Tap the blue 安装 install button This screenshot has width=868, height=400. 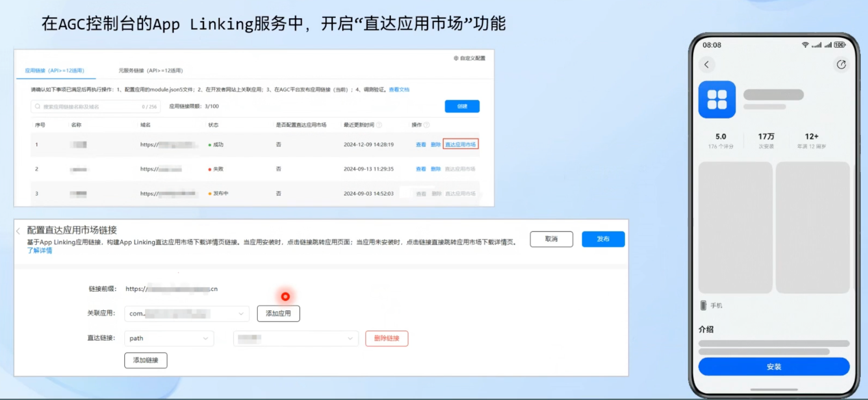774,367
